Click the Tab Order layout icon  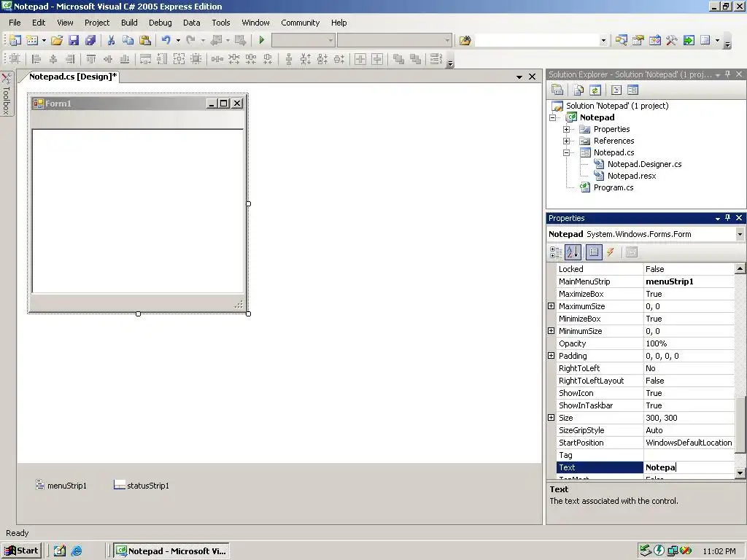[436, 59]
